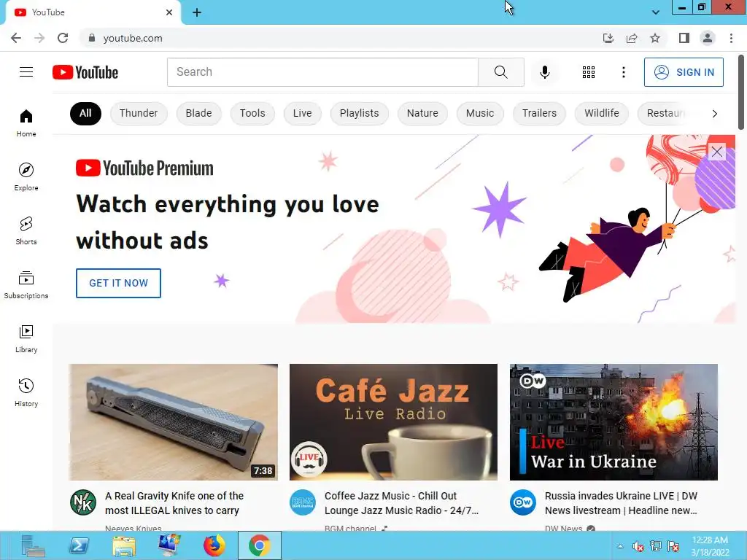Select the Wildlife chip
This screenshot has height=560, width=747.
point(602,113)
